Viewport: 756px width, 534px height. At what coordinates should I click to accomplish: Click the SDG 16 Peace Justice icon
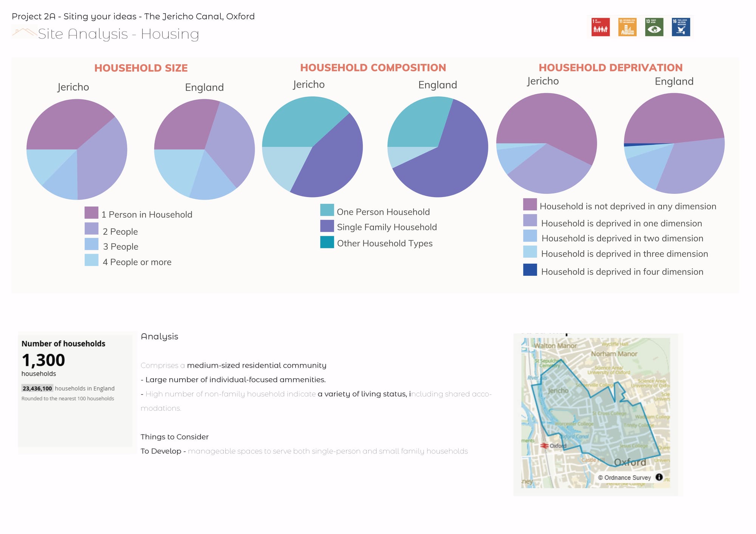(681, 27)
